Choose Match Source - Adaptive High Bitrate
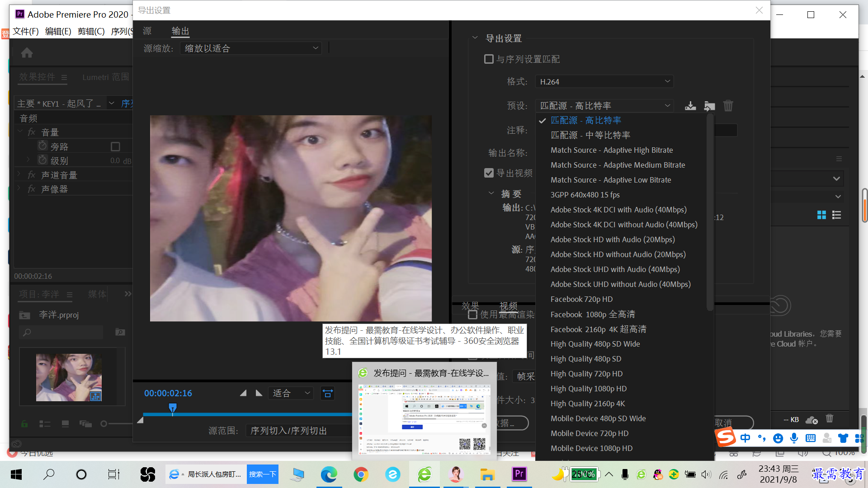 (x=612, y=150)
